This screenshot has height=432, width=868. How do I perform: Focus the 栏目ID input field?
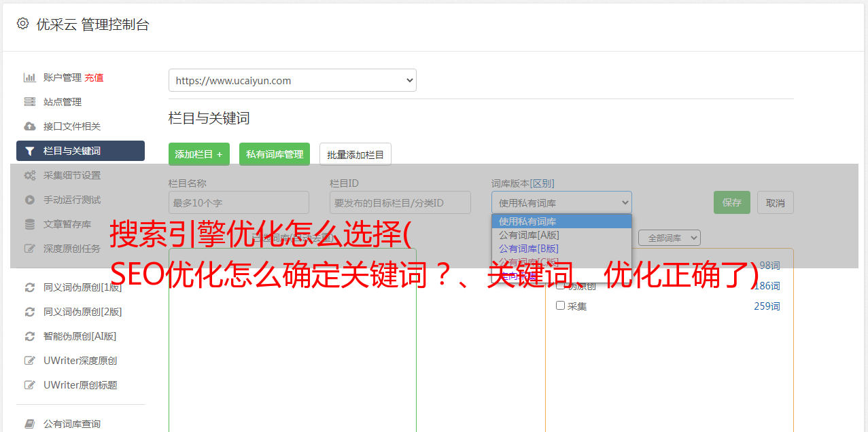(x=400, y=202)
